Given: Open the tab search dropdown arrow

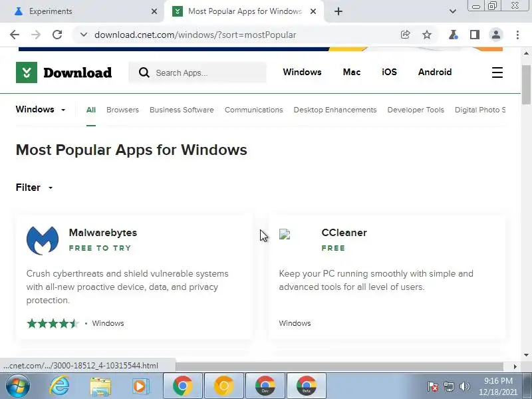Looking at the screenshot, I should 453,11.
